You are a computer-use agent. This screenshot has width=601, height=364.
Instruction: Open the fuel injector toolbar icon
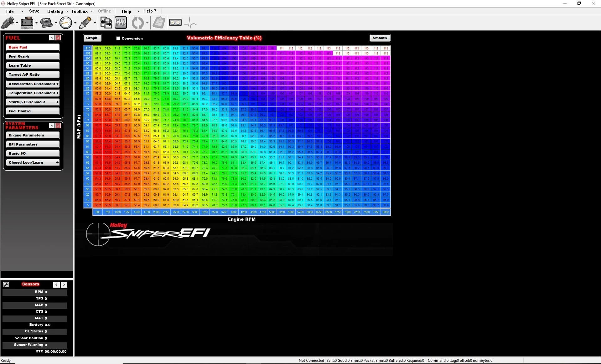click(x=8, y=23)
